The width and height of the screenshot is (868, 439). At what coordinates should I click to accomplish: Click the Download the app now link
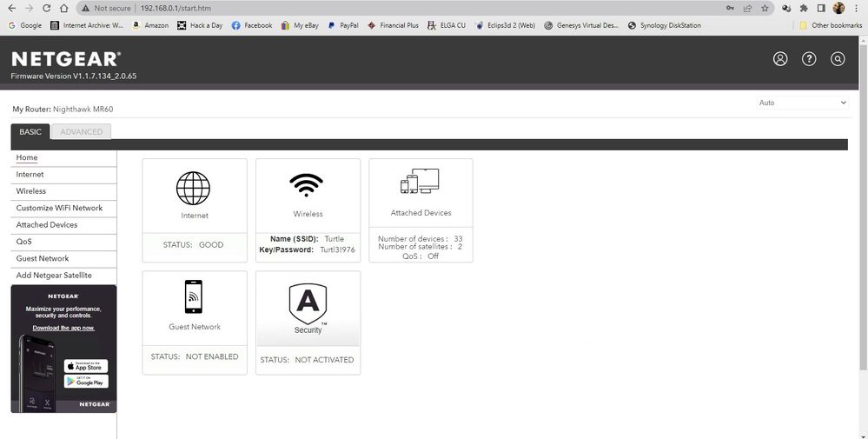pos(63,328)
